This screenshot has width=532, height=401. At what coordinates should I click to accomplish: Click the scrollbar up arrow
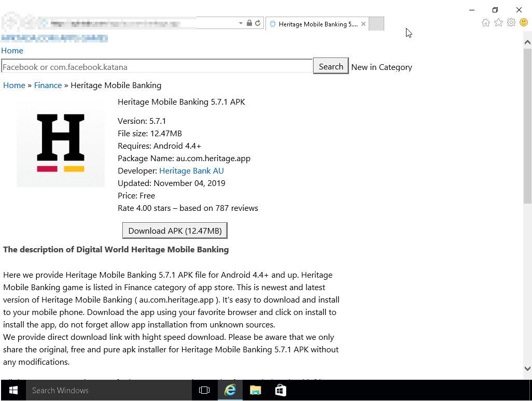pos(527,42)
